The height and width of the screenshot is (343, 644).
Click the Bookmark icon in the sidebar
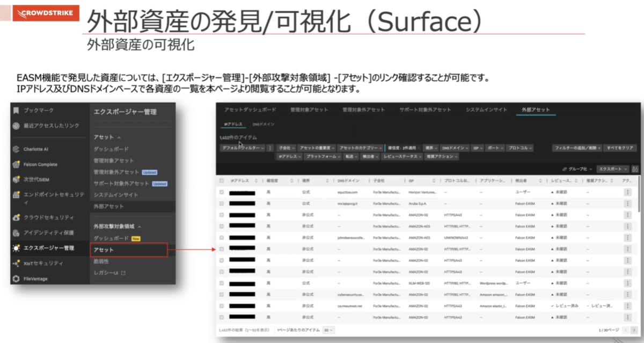point(16,110)
